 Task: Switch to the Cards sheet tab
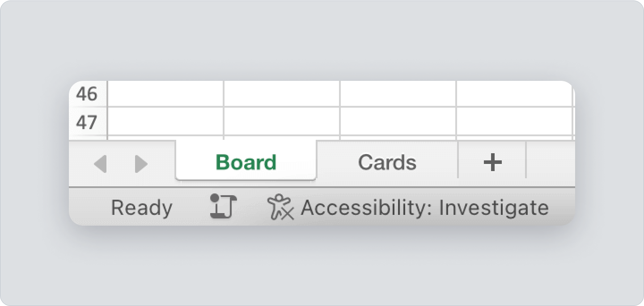pyautogui.click(x=387, y=162)
